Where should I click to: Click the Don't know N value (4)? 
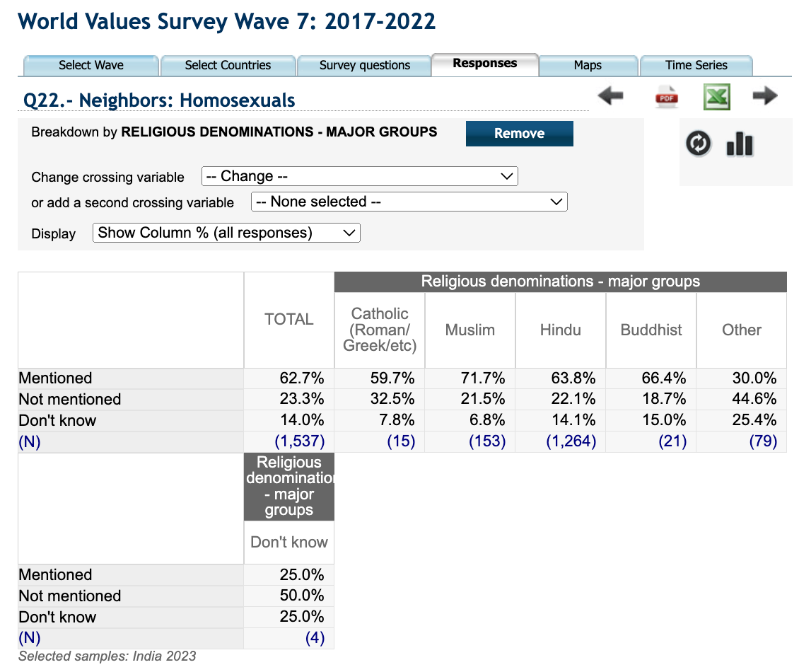pyautogui.click(x=315, y=638)
